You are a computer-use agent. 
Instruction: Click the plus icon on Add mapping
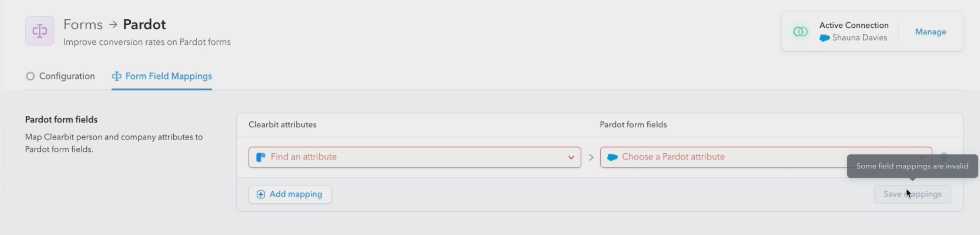coord(260,194)
